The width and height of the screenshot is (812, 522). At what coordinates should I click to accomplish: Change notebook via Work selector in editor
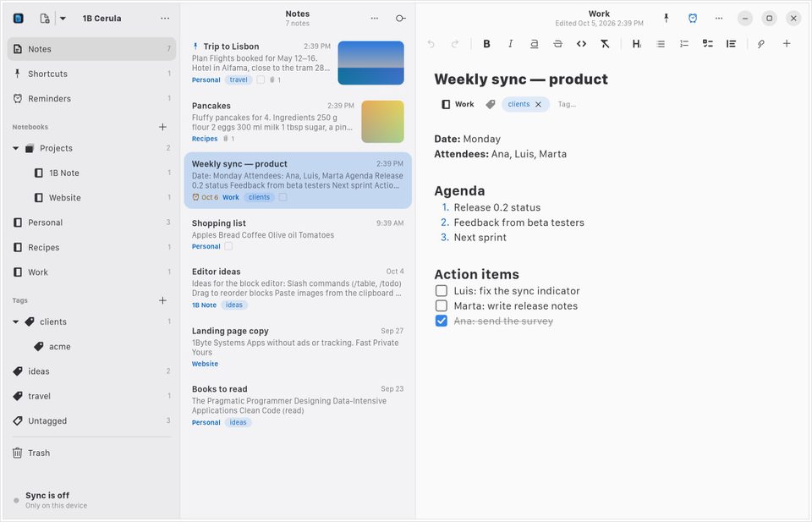(458, 104)
